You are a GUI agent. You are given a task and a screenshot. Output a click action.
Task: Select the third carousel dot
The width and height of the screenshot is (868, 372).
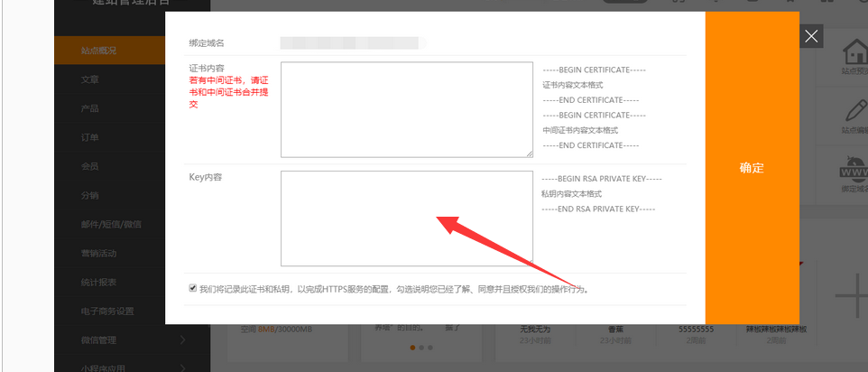(431, 347)
